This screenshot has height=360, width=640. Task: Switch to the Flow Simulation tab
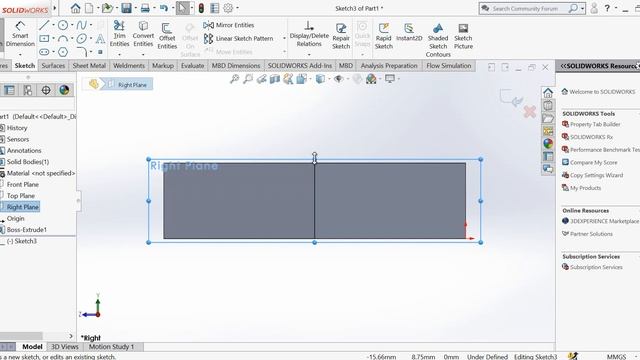point(449,65)
